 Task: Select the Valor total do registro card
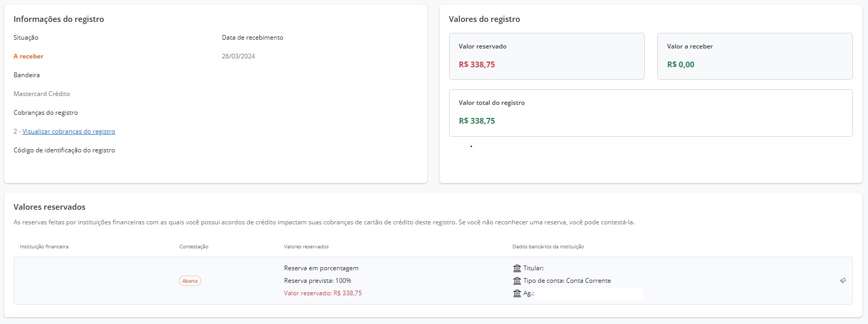(651, 113)
